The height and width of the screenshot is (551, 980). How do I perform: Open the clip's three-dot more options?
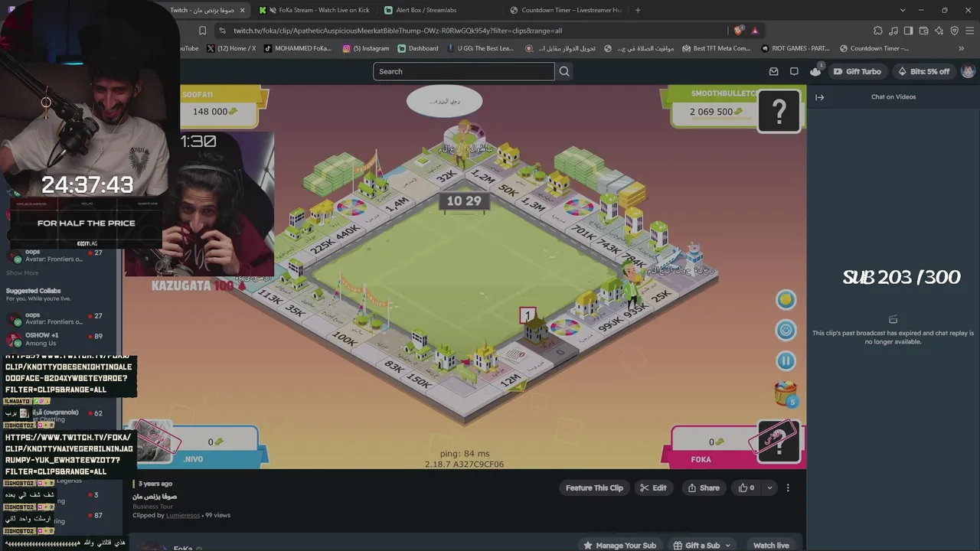tap(788, 487)
